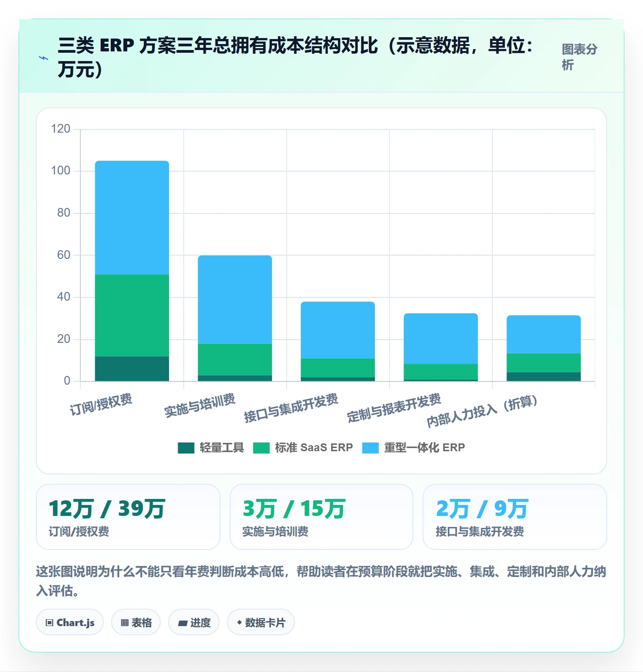
Task: Click the dark teal 轻量工具 segment of 订阅/授权费 bar
Action: coord(132,369)
